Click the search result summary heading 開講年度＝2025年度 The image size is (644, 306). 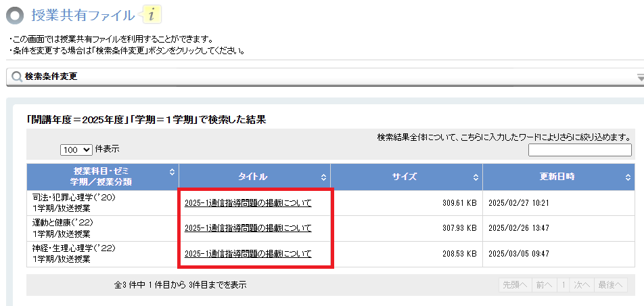click(x=146, y=120)
